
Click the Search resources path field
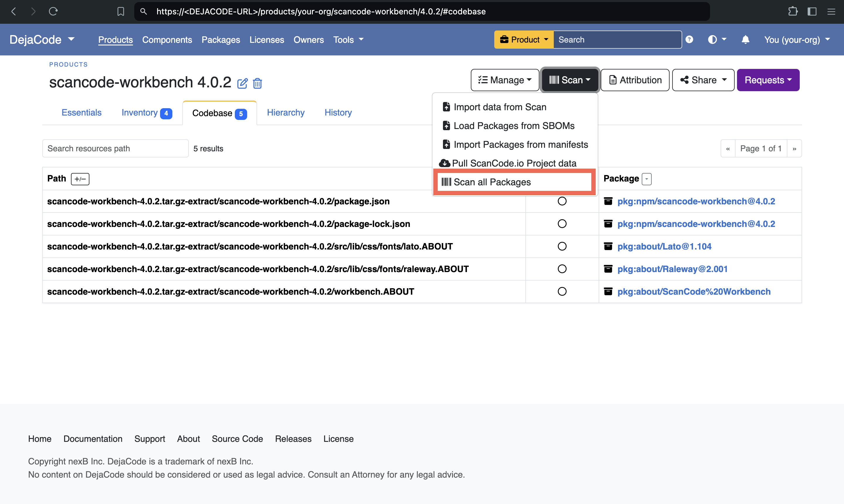115,148
